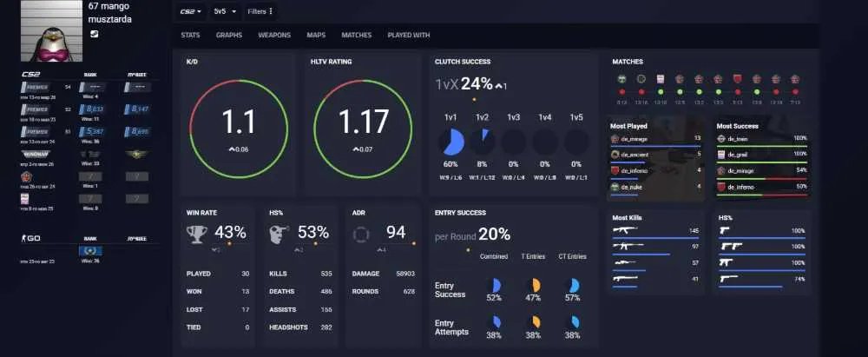This screenshot has width=868, height=357.
Task: Open the Steam profile icon under the player name
Action: pos(94,34)
